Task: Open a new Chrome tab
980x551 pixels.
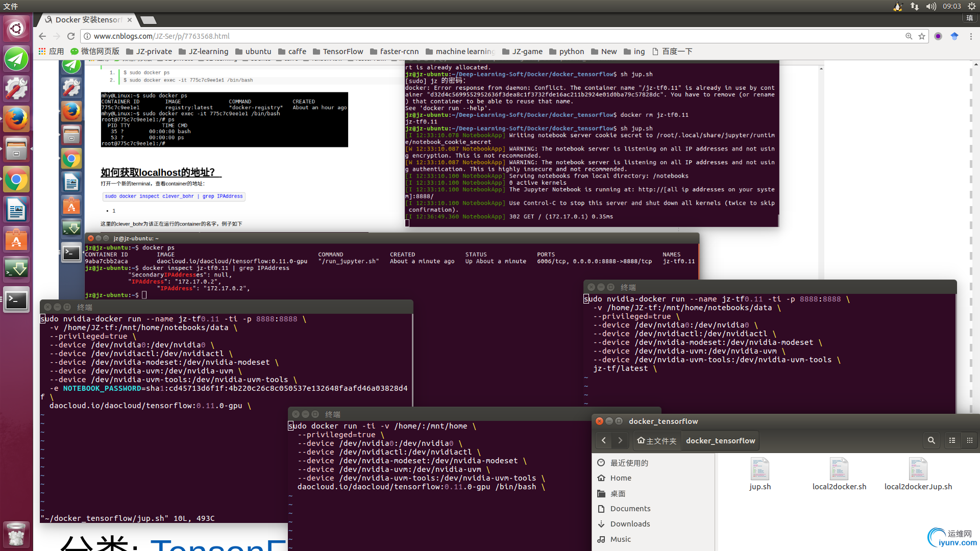Action: pyautogui.click(x=149, y=20)
